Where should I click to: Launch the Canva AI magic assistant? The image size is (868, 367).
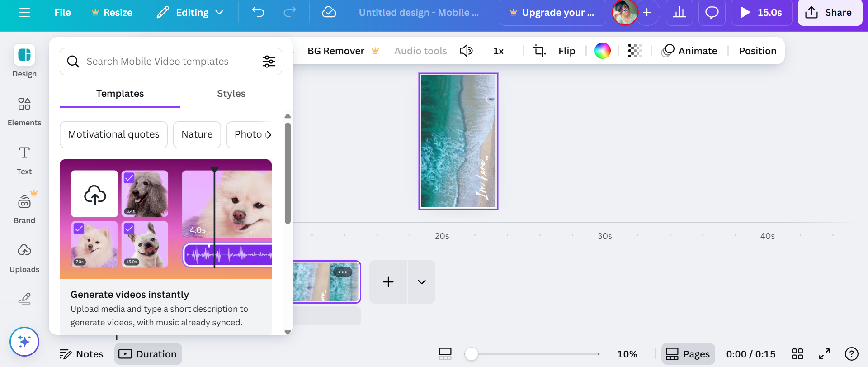(24, 342)
